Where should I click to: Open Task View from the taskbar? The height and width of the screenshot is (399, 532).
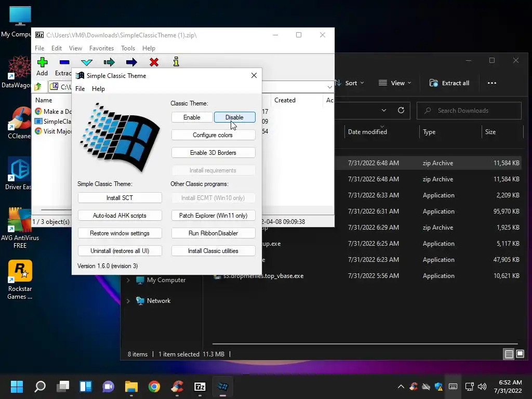click(x=63, y=387)
